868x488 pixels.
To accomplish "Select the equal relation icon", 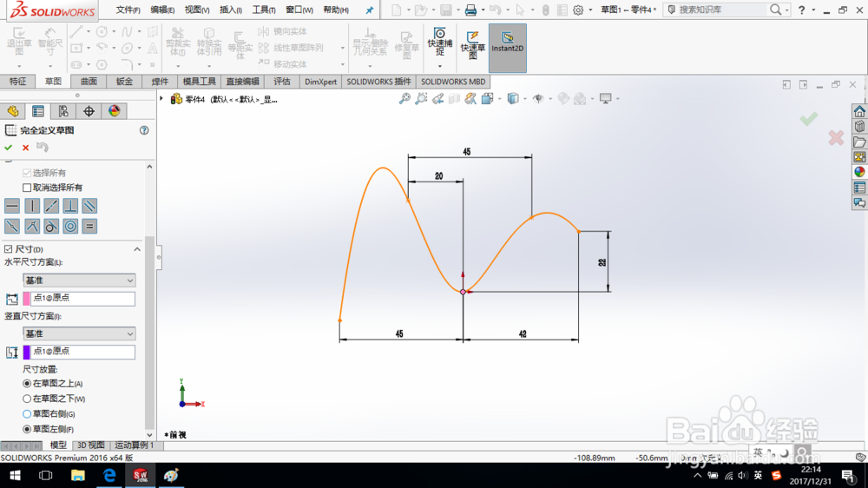I will 89,226.
